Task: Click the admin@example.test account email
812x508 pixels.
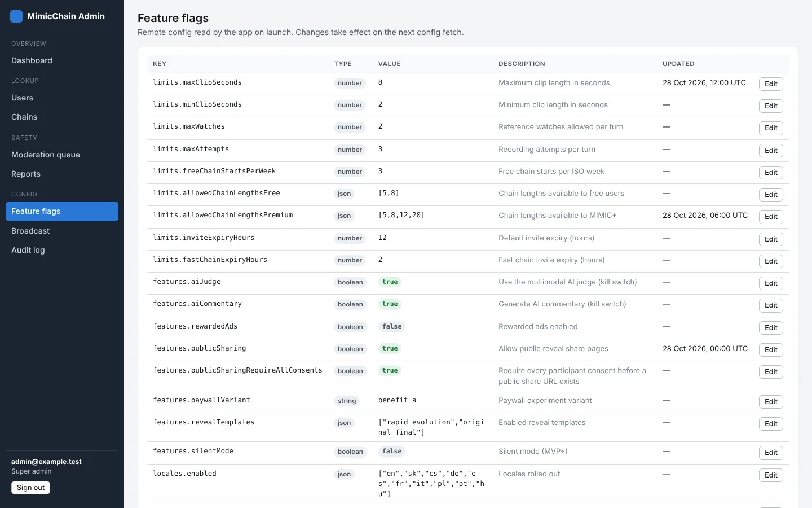Action: [46, 462]
